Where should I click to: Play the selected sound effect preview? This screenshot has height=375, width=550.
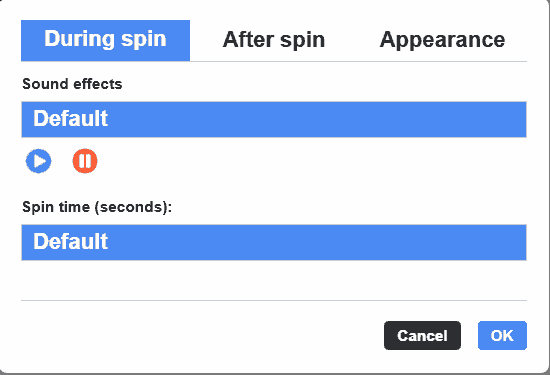point(39,161)
